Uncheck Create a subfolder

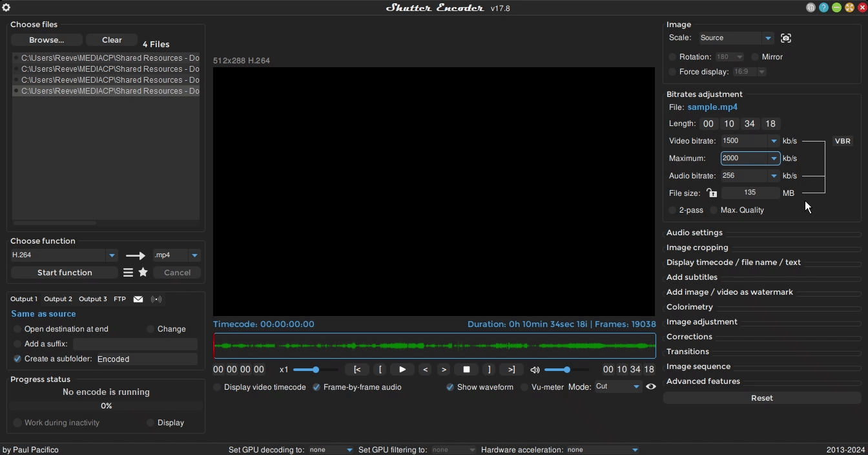17,359
